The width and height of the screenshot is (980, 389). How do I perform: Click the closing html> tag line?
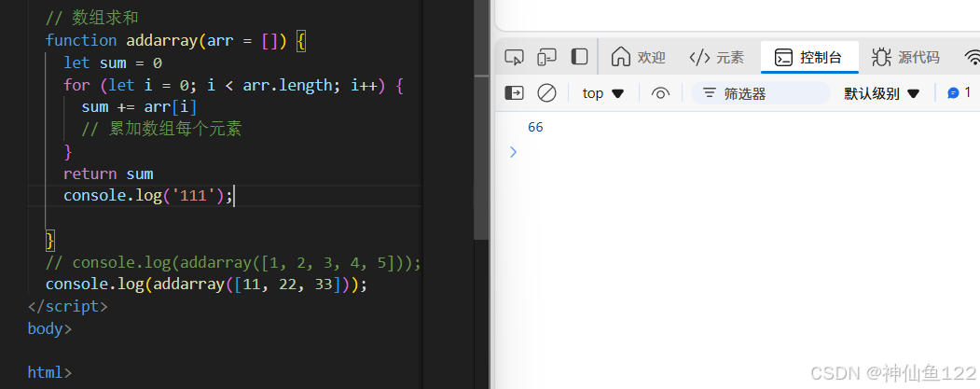[x=49, y=373]
